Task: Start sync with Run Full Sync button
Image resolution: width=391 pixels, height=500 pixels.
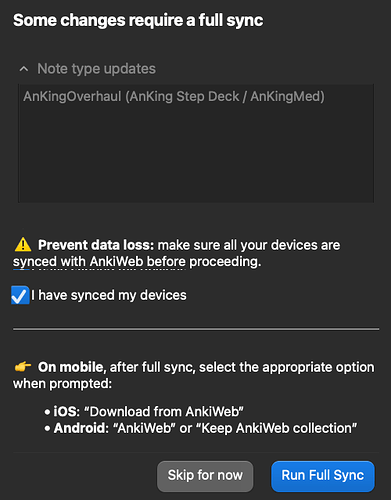Action: pos(323,476)
